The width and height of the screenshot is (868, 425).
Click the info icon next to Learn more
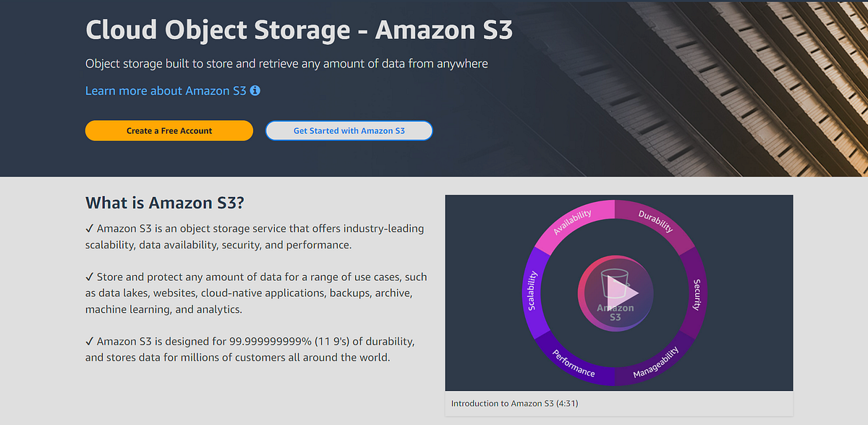click(255, 91)
